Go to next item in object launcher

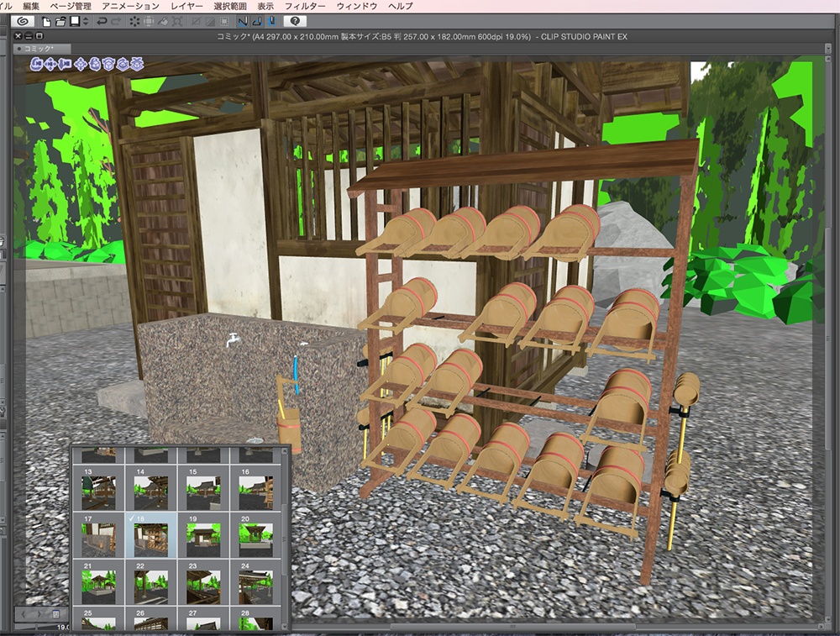pos(39,614)
